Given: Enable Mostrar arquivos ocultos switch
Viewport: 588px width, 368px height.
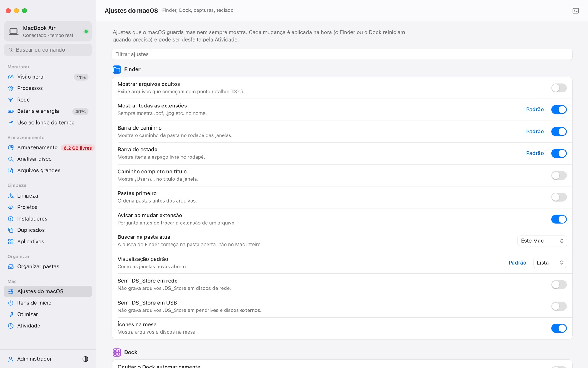Looking at the screenshot, I should 559,88.
